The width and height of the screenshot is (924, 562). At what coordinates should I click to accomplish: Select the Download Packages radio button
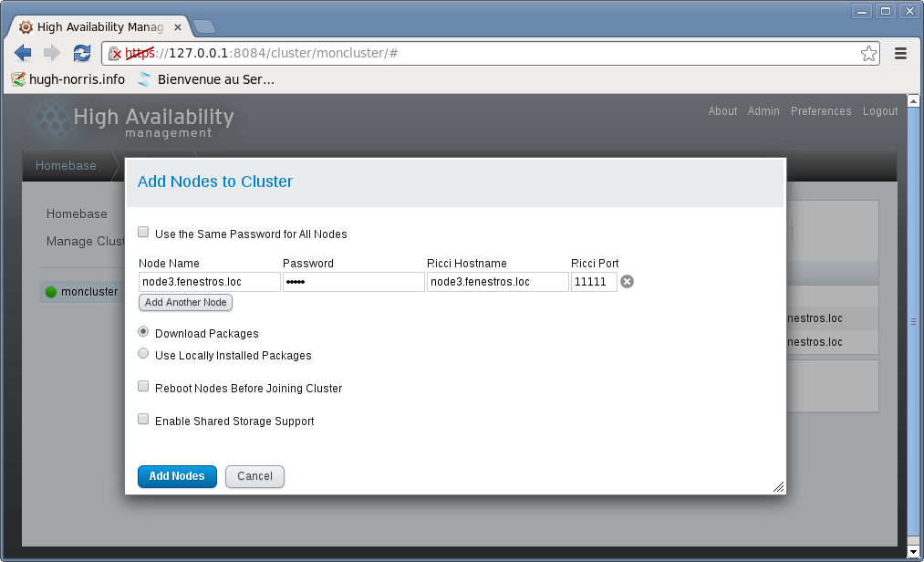click(x=143, y=332)
